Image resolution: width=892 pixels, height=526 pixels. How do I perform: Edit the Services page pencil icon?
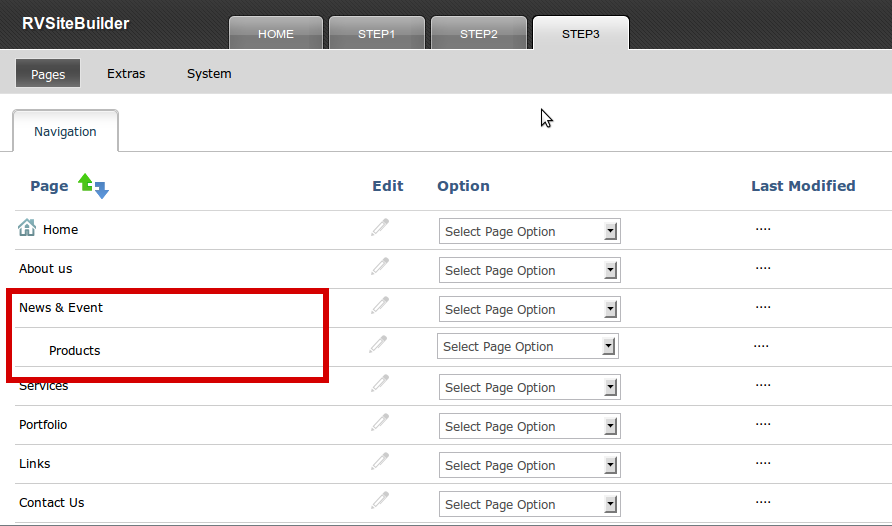coord(380,383)
